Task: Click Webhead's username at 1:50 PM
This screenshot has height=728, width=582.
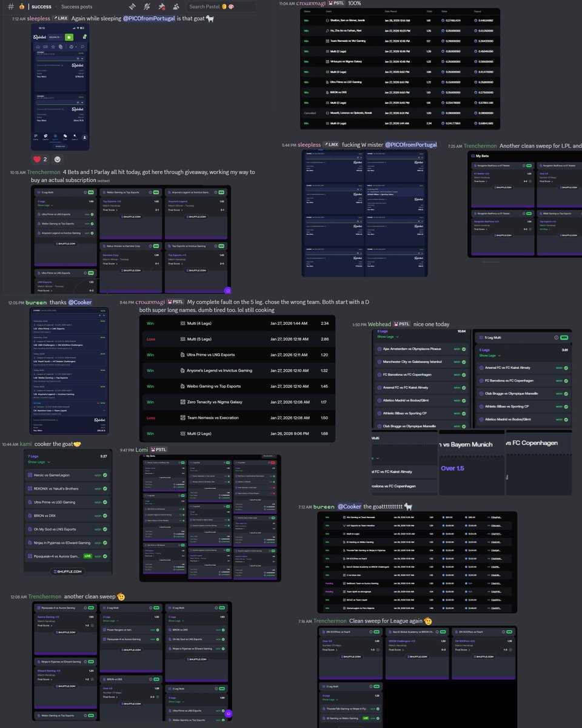Action: click(380, 324)
